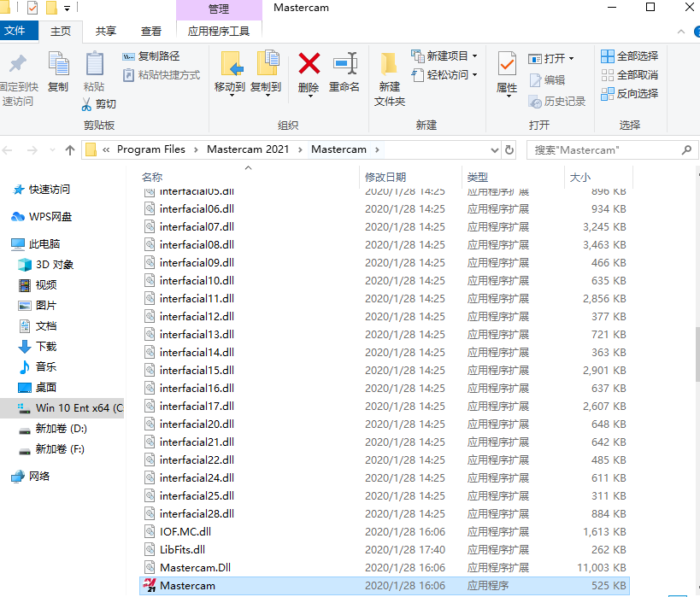Open the New item dropdown

pyautogui.click(x=444, y=56)
